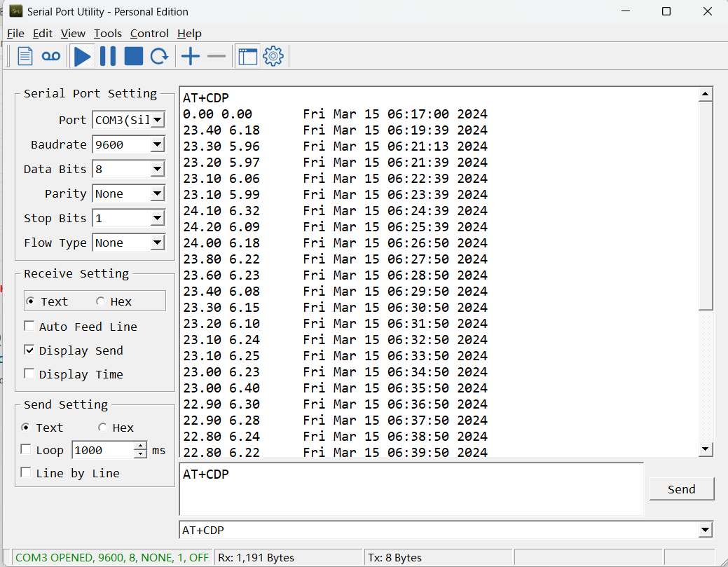Click the Rx: 1,191 Bytes status entry
Viewport: 728px width, 567px height.
[288, 557]
